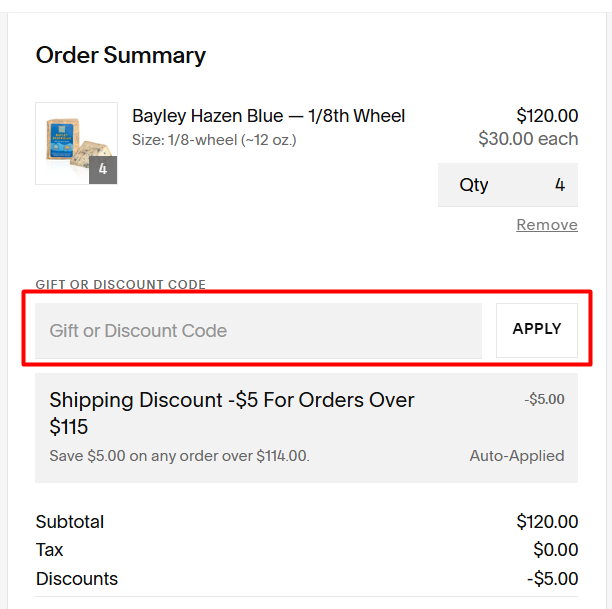The image size is (612, 609).
Task: Open the Bayley Hazen Blue product title
Action: click(x=268, y=116)
